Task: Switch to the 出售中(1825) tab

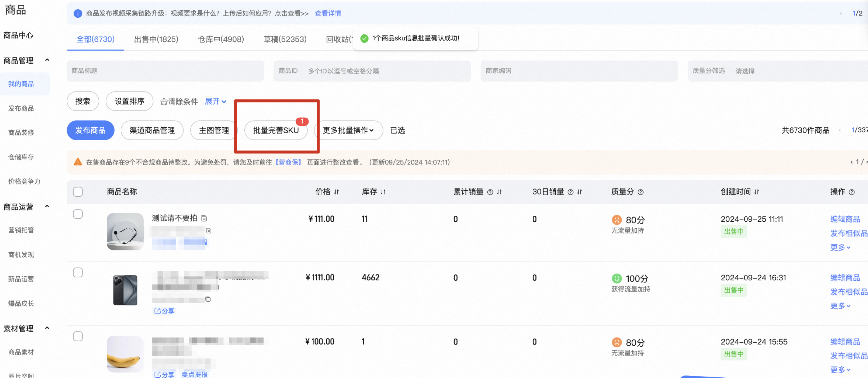Action: tap(156, 39)
